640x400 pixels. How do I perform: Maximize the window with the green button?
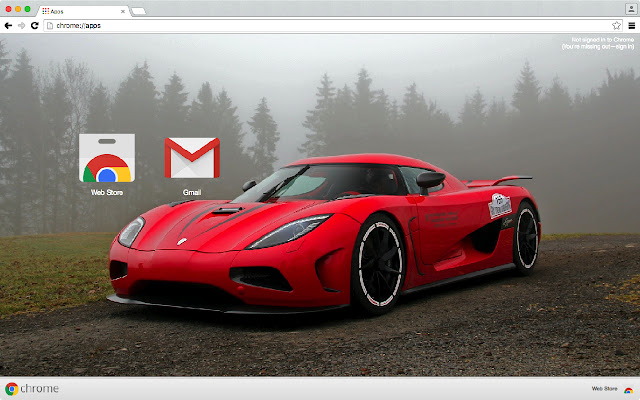[27, 9]
